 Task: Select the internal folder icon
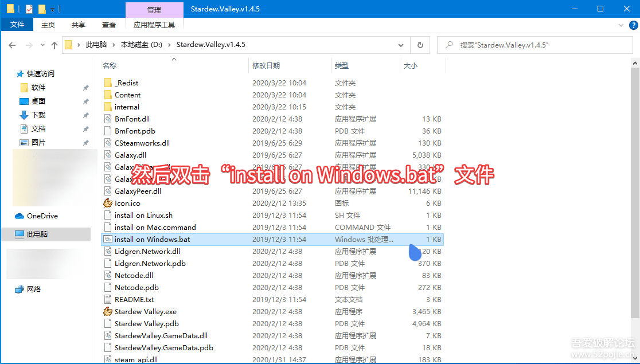(108, 107)
